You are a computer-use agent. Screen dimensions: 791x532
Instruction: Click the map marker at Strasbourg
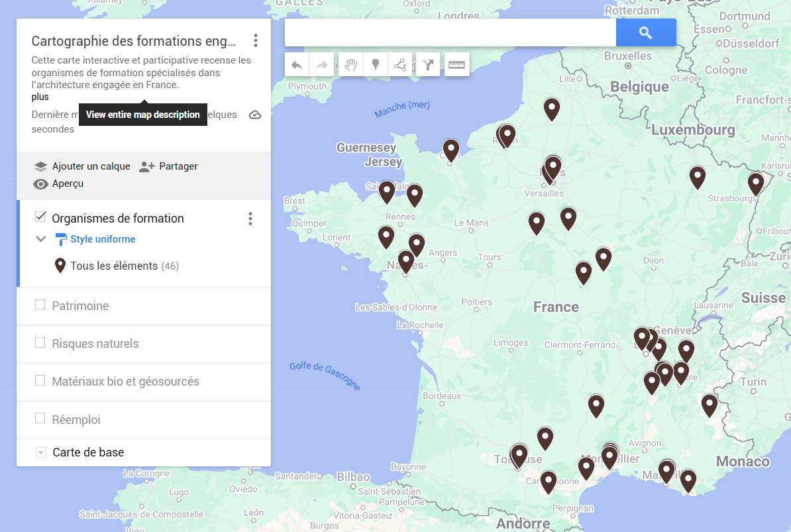point(756,184)
